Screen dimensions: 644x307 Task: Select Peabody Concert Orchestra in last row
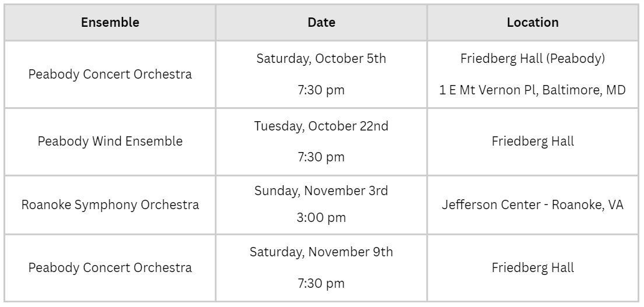click(x=110, y=267)
